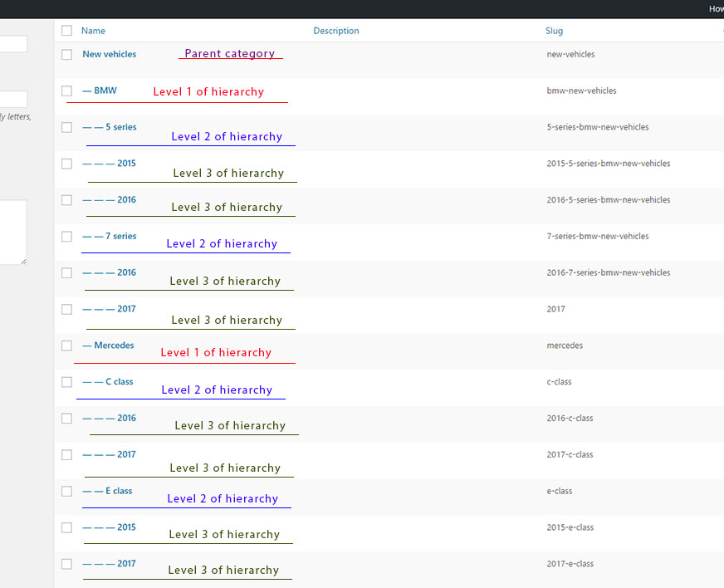
Task: Check the box for 2016-7-series-bmw-new-vehicles row
Action: tap(67, 273)
